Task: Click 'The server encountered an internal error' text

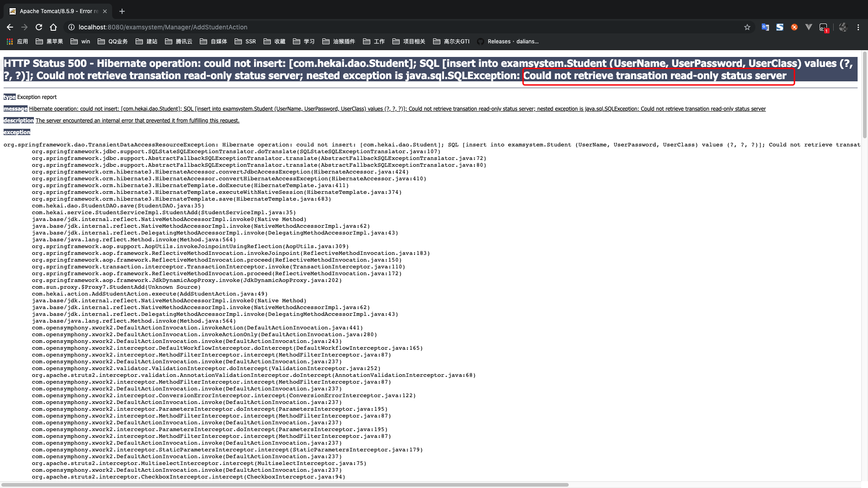Action: (137, 121)
